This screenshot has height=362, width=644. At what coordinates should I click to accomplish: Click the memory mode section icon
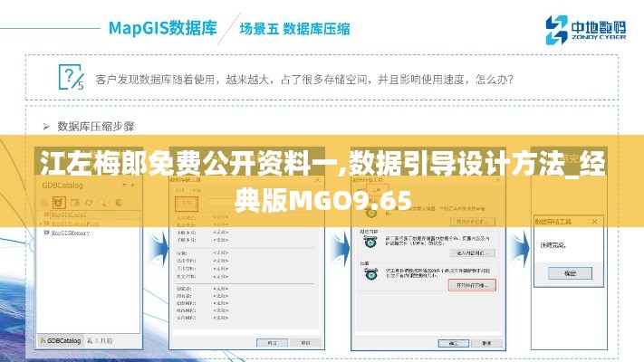[x=370, y=242]
